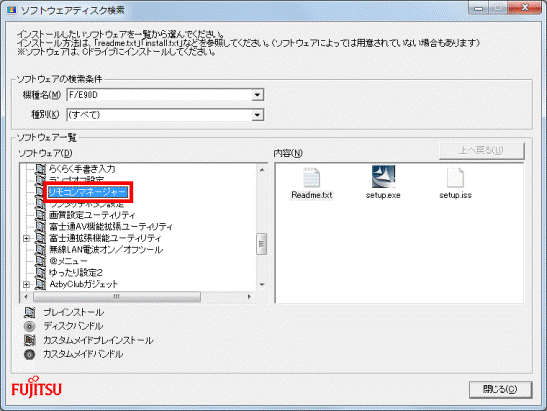This screenshot has width=547, height=411.
Task: Click software list scroll down arrow
Action: [262, 285]
